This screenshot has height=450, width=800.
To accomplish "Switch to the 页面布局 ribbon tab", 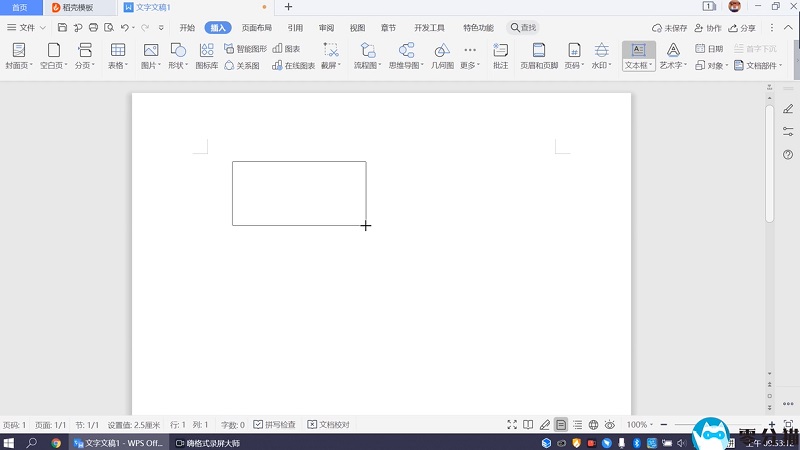I will point(256,28).
